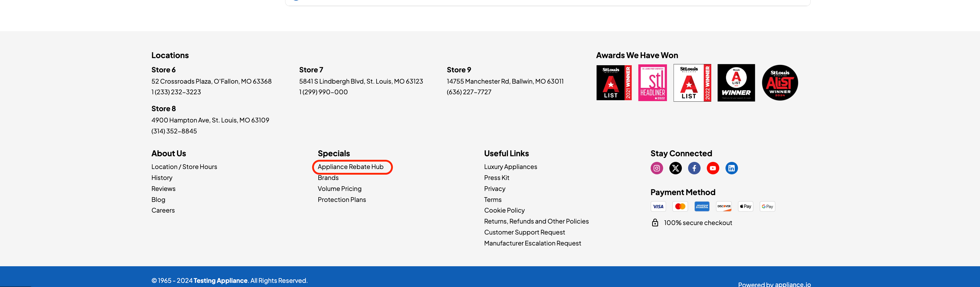Image resolution: width=980 pixels, height=287 pixels.
Task: Open Appliance Rebate Hub link
Action: coord(350,167)
